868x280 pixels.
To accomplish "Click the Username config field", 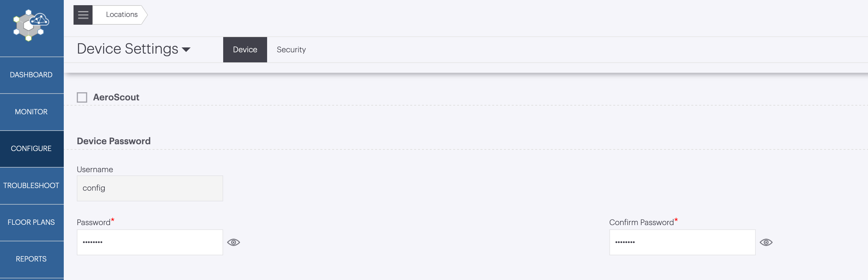I will tap(150, 188).
